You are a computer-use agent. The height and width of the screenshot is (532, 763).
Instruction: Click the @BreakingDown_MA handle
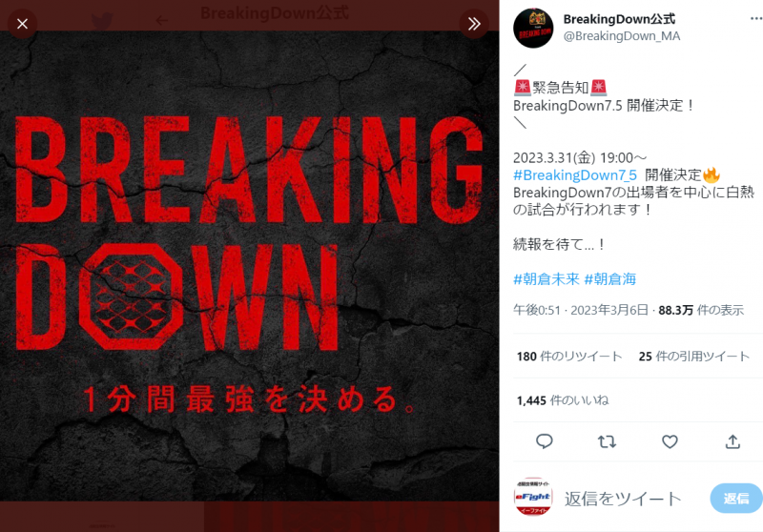(622, 36)
